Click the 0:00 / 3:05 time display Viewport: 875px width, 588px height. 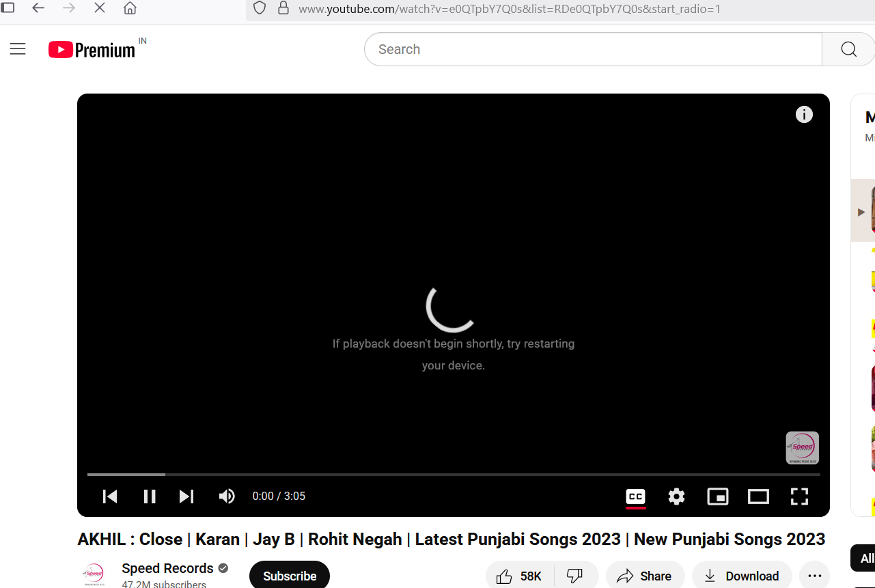coord(279,496)
